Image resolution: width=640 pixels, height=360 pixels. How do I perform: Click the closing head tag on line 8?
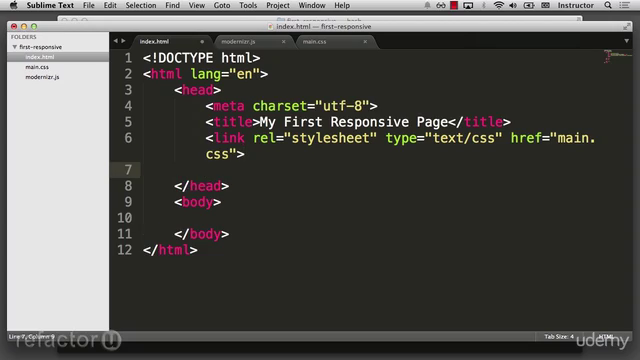[x=202, y=186]
